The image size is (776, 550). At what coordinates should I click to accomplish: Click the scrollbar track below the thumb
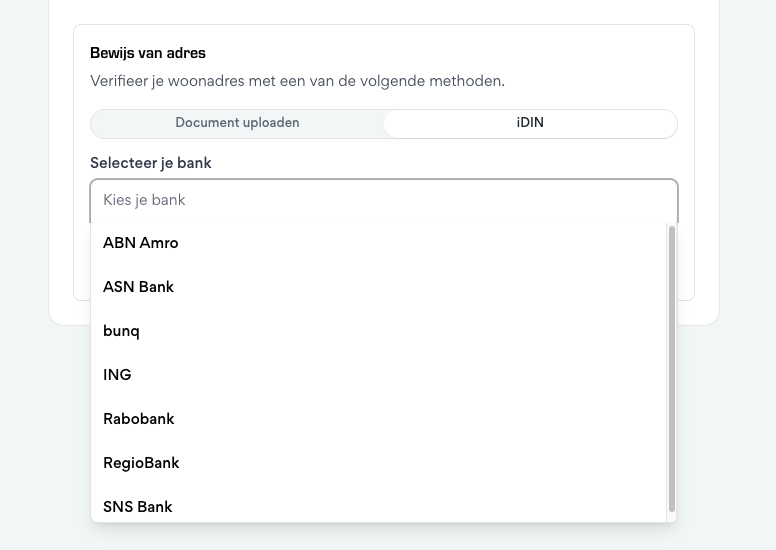[671, 516]
